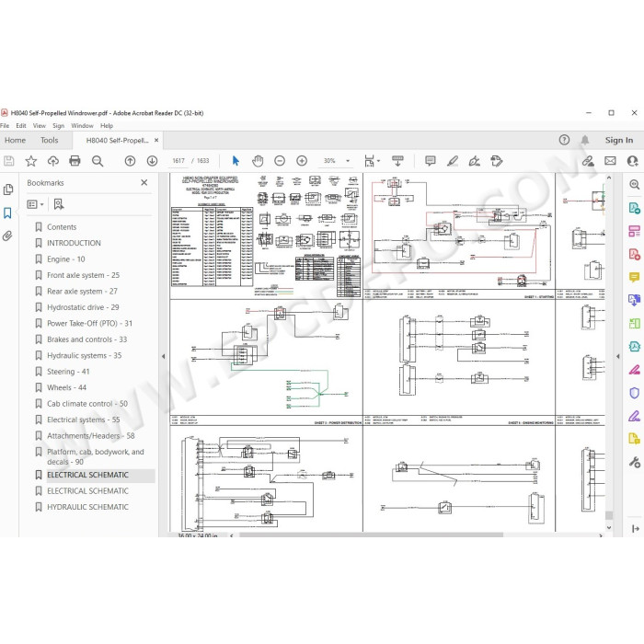
Task: Open the Comment tool in right pane
Action: 634,278
